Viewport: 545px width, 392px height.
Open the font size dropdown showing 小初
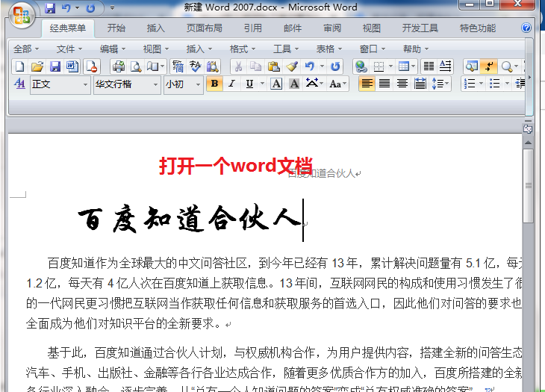pos(184,84)
